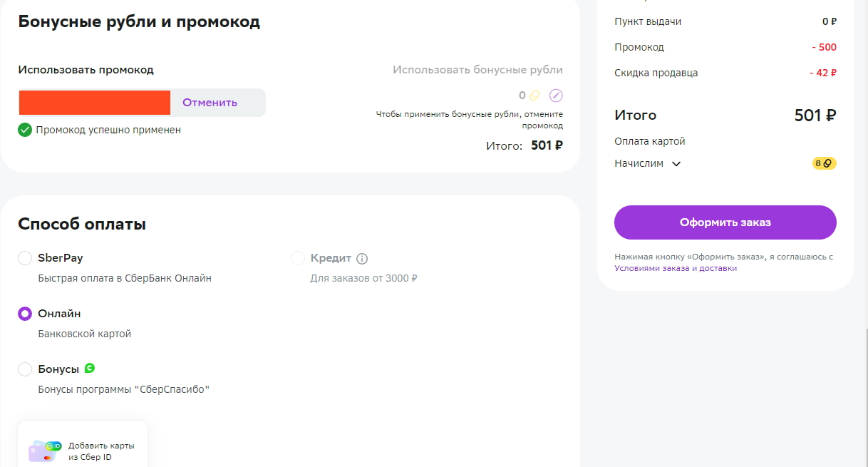
Task: Click the Оформить заказ button
Action: 725,222
